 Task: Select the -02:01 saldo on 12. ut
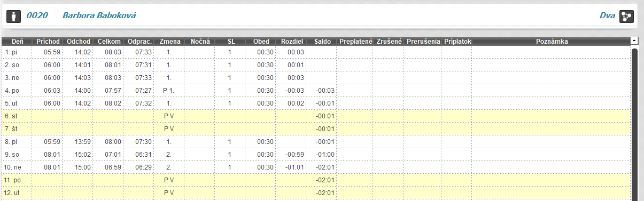tap(325, 193)
